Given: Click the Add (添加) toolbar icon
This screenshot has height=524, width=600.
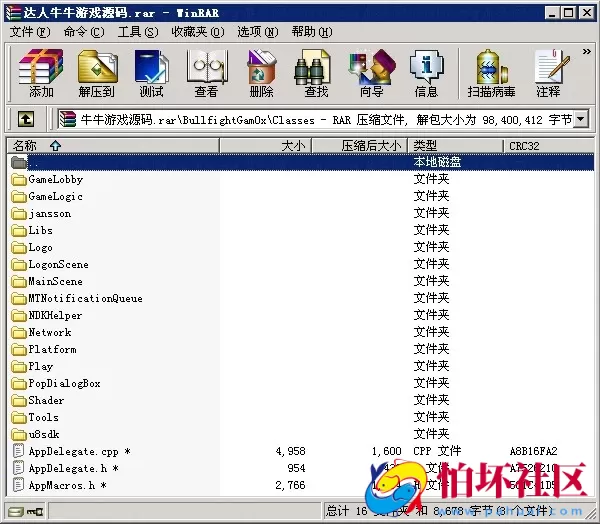Looking at the screenshot, I should 41,73.
